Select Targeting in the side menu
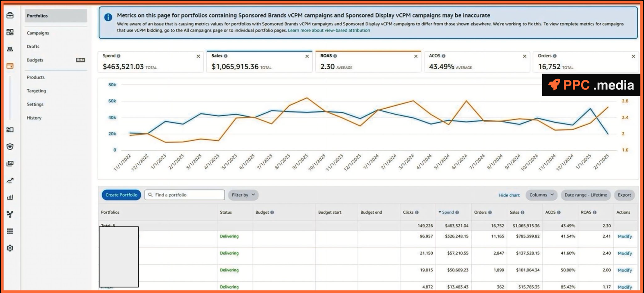The image size is (644, 293). pos(36,91)
